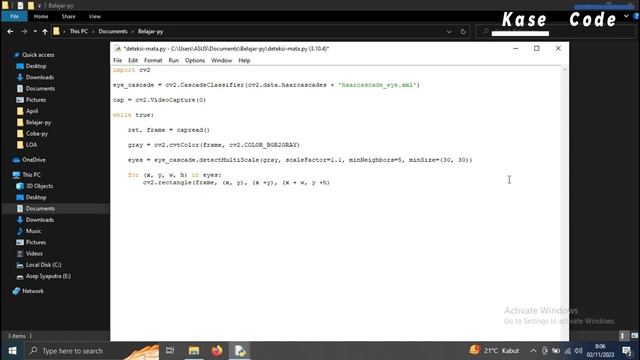This screenshot has height=360, width=640.
Task: Select the Python IDLE taskbar icon
Action: 240,351
